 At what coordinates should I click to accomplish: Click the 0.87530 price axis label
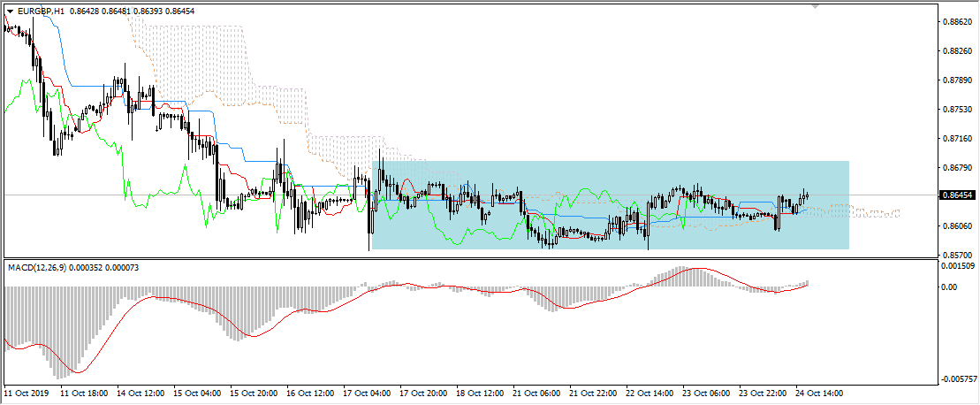pos(956,110)
